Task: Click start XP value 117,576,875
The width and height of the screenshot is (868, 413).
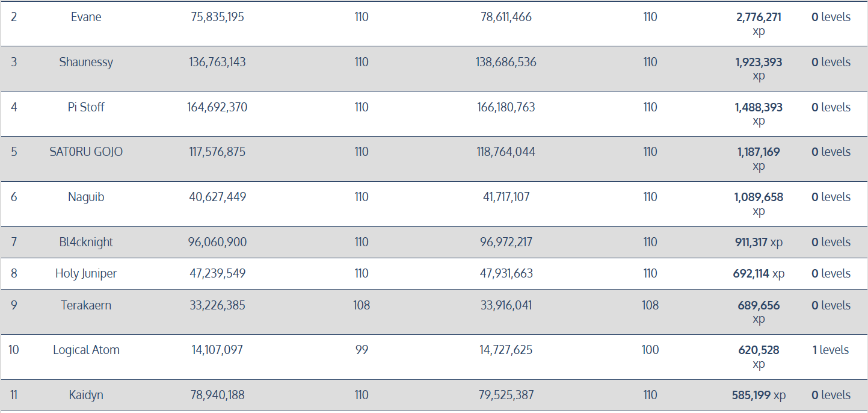Action: tap(217, 152)
